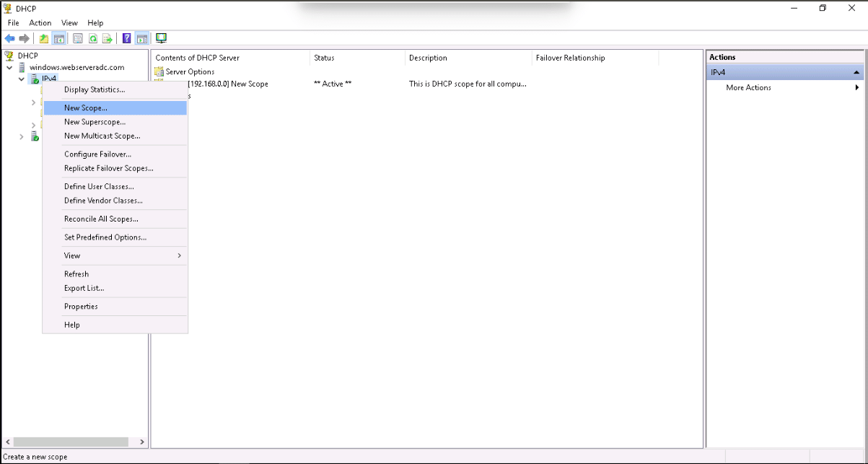Select the IPv4 tree item label
Viewport: 868px width, 464px height.
(49, 79)
